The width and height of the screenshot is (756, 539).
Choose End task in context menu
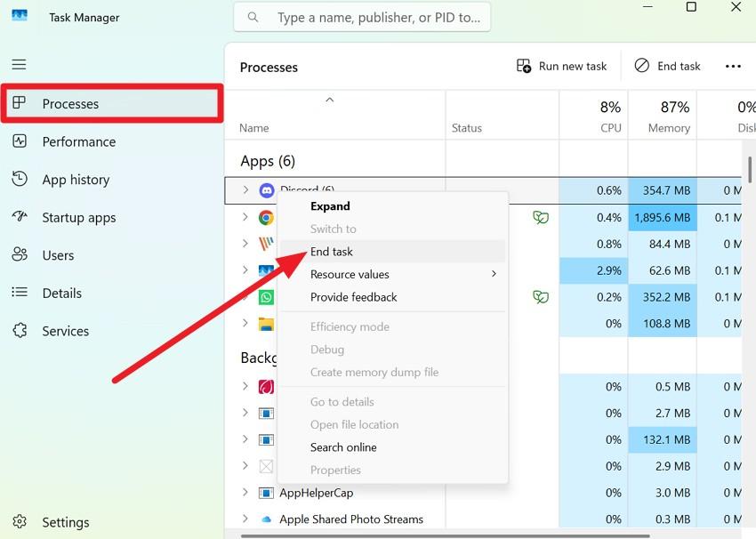coord(332,252)
